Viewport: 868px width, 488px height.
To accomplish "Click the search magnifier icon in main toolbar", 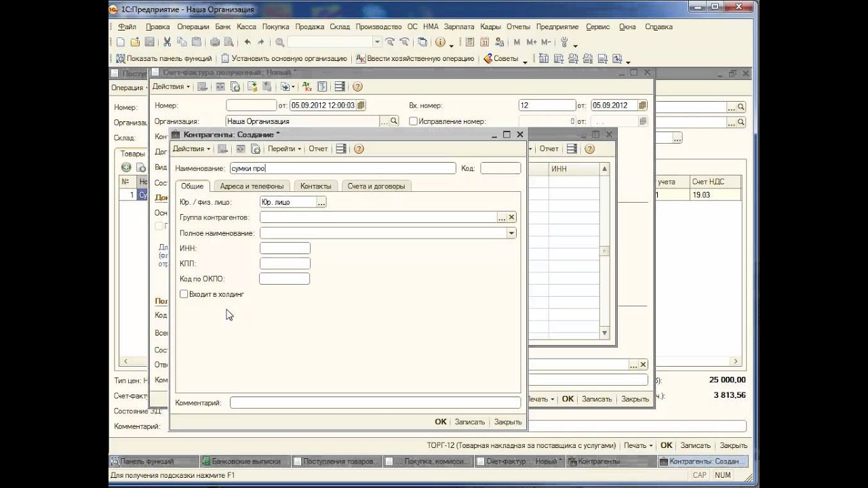I will [279, 42].
